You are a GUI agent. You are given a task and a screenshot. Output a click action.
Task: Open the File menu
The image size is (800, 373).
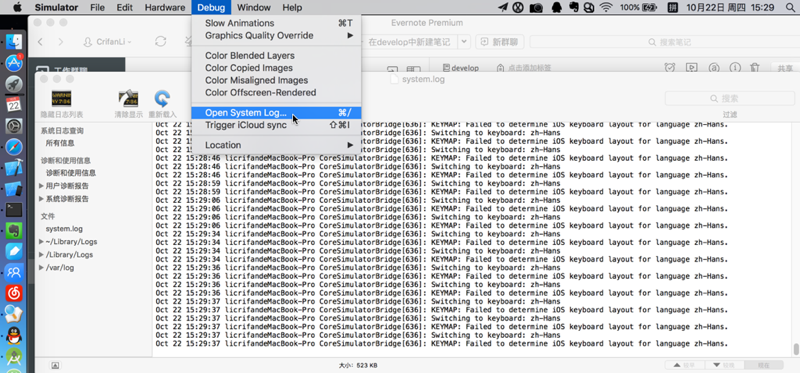point(97,8)
